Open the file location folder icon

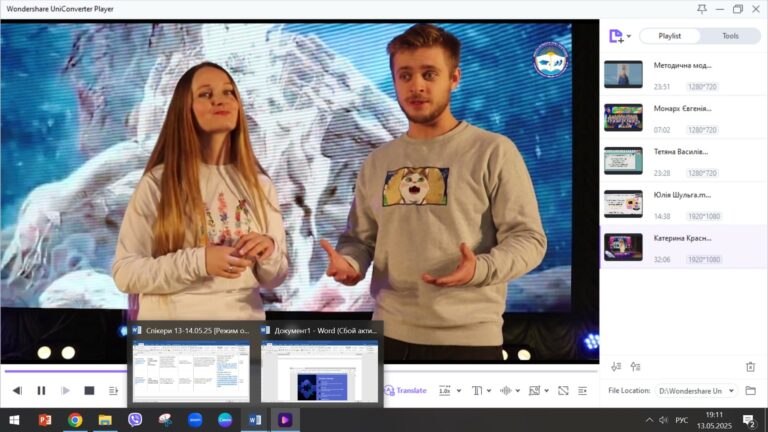pyautogui.click(x=750, y=391)
